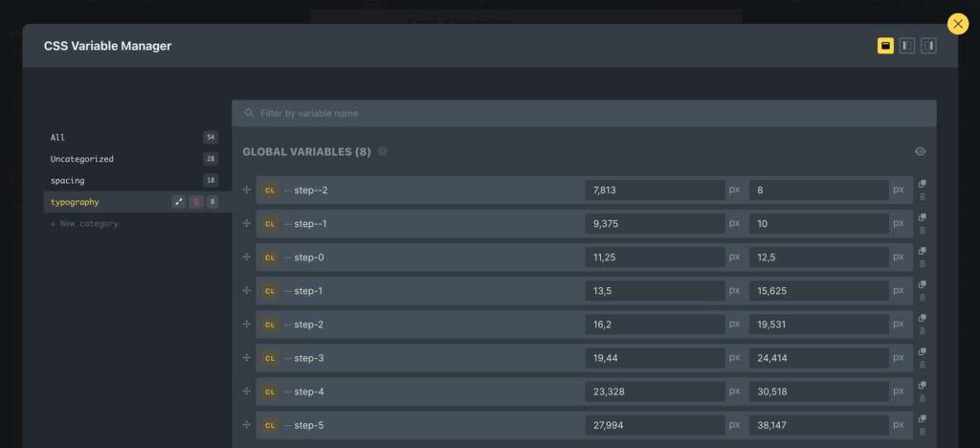This screenshot has height=448, width=980.
Task: Delete the step--1 variable
Action: [x=923, y=231]
